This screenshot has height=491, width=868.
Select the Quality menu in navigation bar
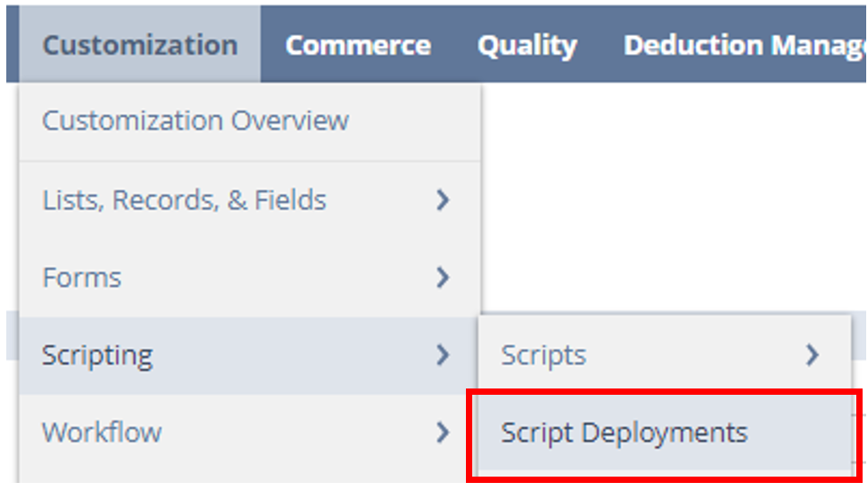527,45
